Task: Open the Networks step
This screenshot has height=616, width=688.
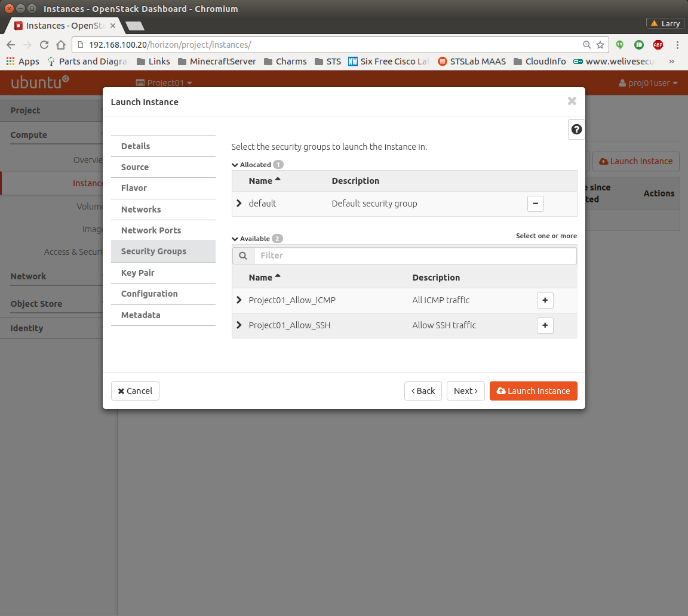Action: (x=141, y=210)
